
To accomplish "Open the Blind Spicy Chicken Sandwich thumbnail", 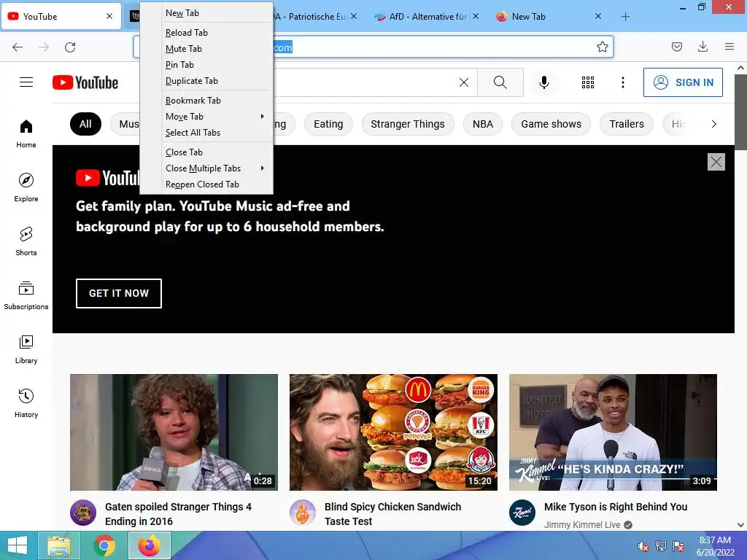I will coord(393,432).
